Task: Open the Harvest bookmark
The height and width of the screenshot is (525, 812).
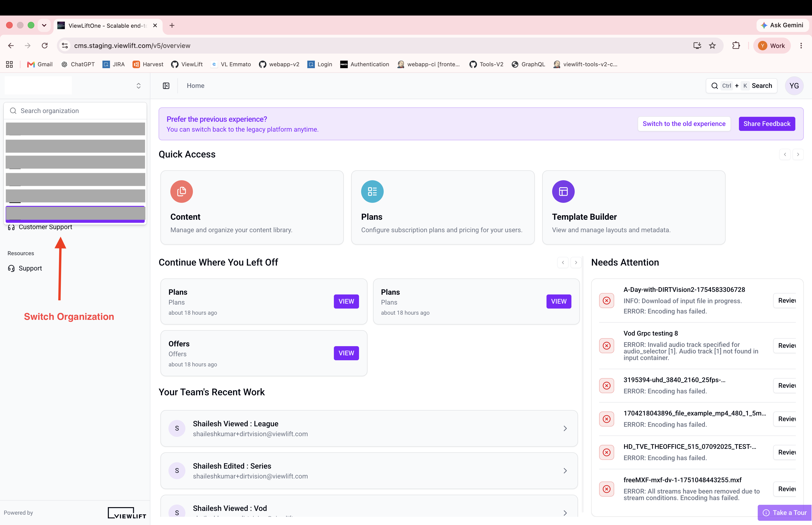Action: pos(148,64)
